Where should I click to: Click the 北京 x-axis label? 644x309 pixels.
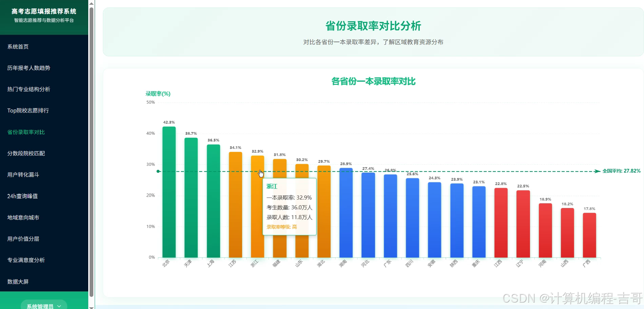166,263
